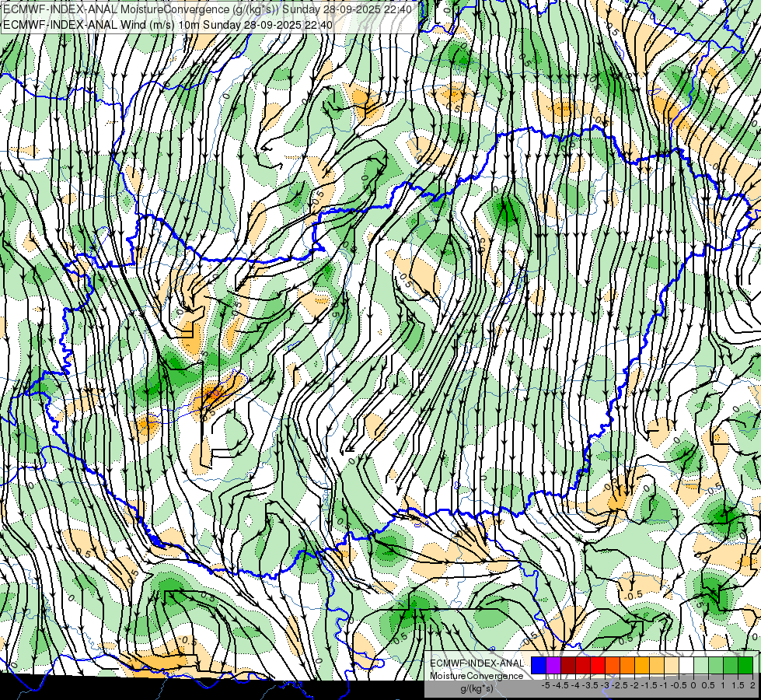The image size is (761, 700).
Task: Click the light green swatch between 0.5 and 1
Action: pyautogui.click(x=716, y=665)
